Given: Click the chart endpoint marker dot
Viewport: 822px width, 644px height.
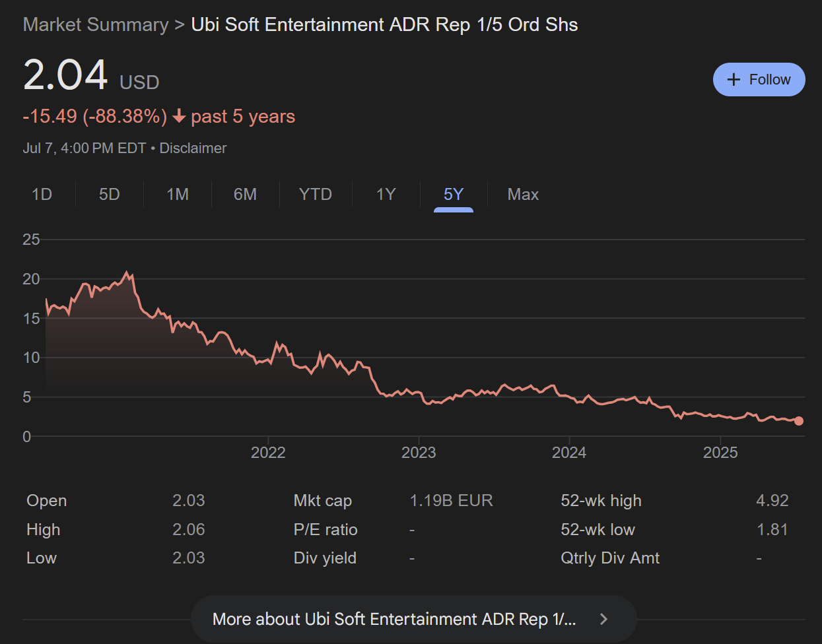Looking at the screenshot, I should tap(799, 421).
